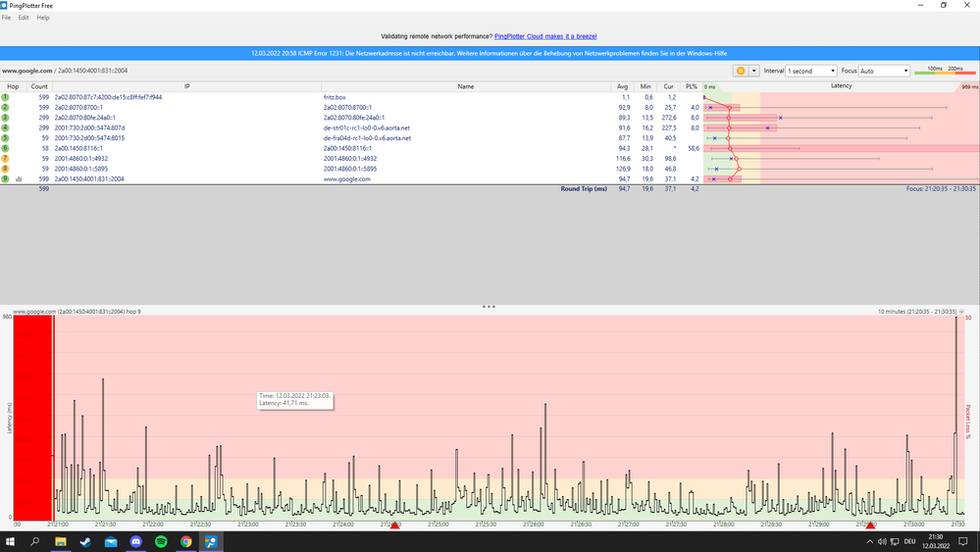The height and width of the screenshot is (552, 980).
Task: Open Google Chrome from the taskbar
Action: pos(186,541)
